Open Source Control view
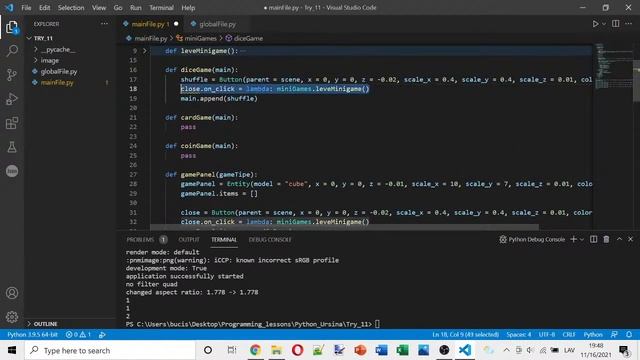This screenshot has height=360, width=640. tap(12, 75)
